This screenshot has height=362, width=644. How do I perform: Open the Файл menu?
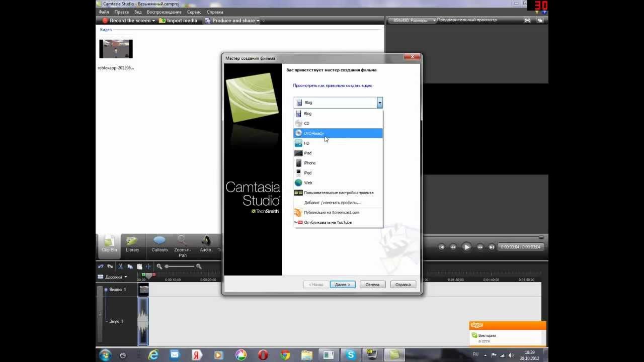tap(104, 12)
